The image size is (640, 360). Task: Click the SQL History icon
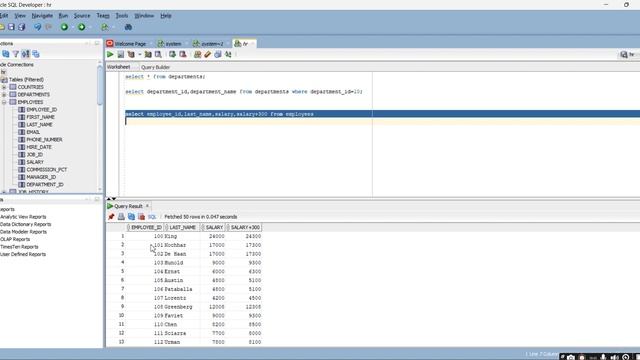[x=218, y=54]
